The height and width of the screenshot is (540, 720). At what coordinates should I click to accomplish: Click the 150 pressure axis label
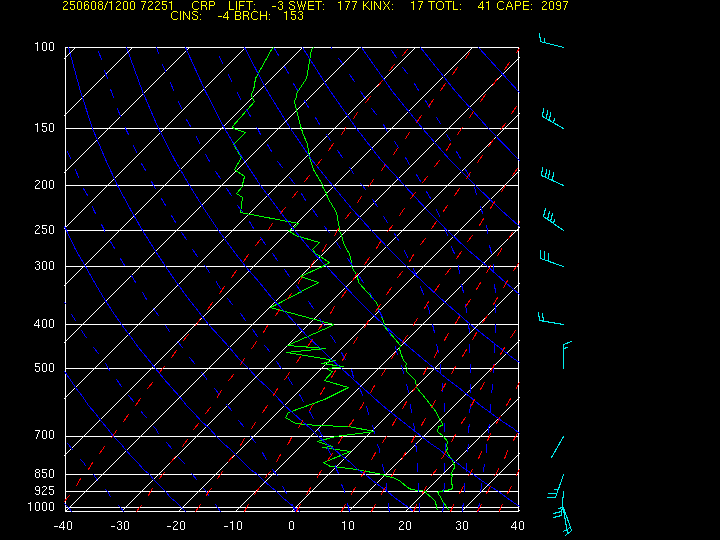pos(45,128)
